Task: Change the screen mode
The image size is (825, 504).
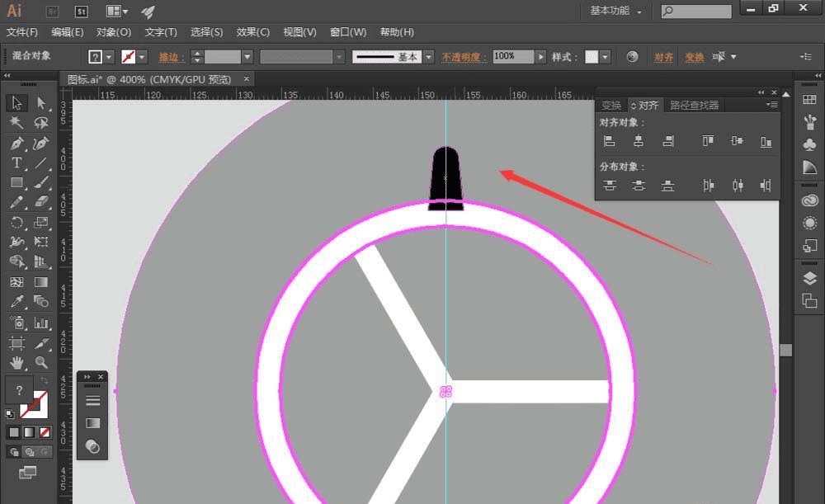Action: pos(27,473)
